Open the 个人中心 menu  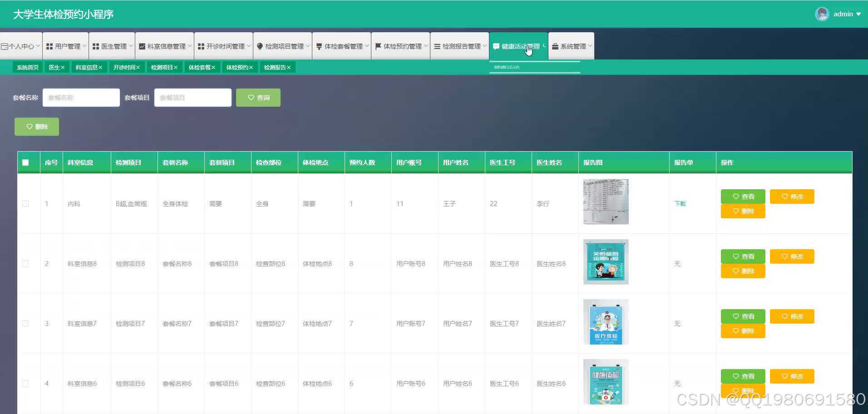pyautogui.click(x=21, y=46)
